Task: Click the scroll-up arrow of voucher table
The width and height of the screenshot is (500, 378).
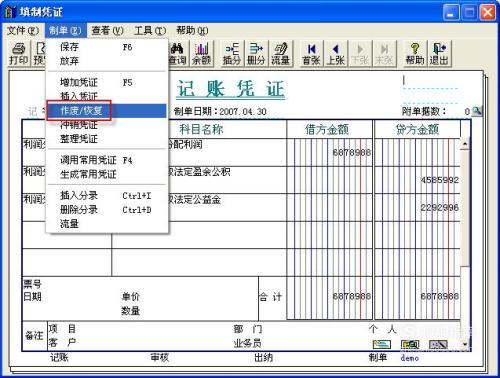Action: point(465,144)
